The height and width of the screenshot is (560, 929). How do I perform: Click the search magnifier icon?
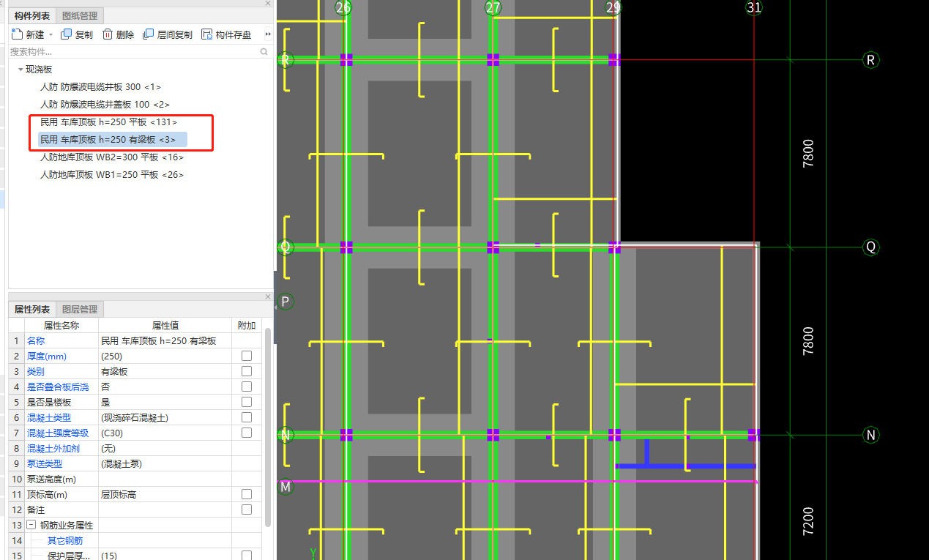coord(264,52)
